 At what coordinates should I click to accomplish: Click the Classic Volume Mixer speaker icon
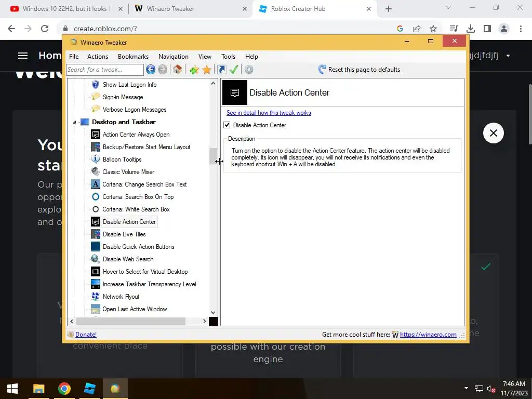96,171
